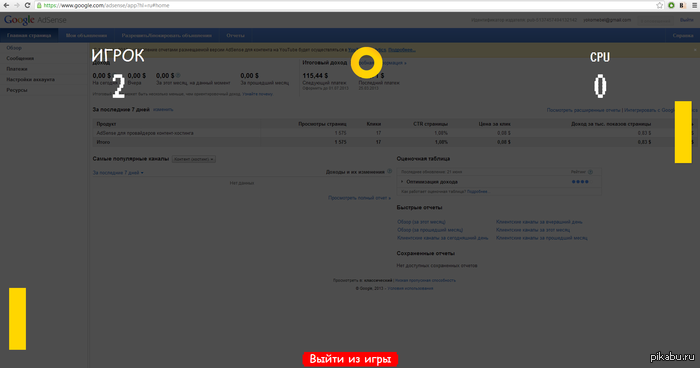Click the address bar URL
Screen dimensions: 700x368
click(x=106, y=5)
